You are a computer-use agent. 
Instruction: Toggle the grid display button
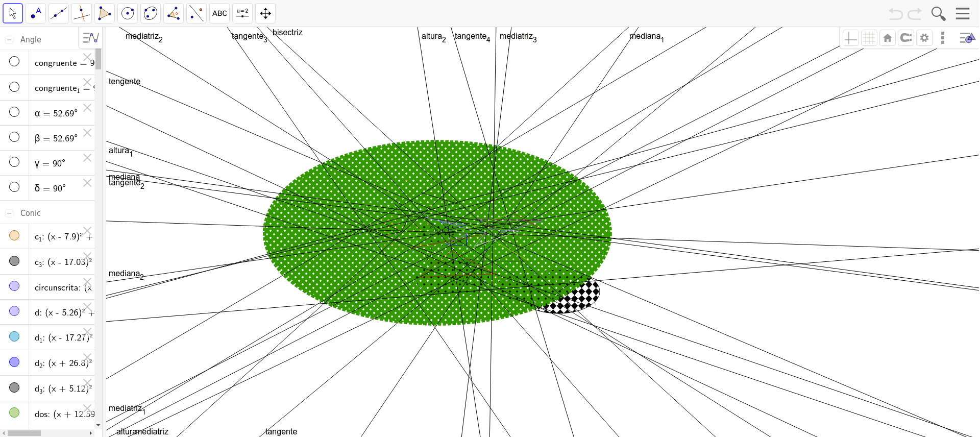tap(869, 38)
